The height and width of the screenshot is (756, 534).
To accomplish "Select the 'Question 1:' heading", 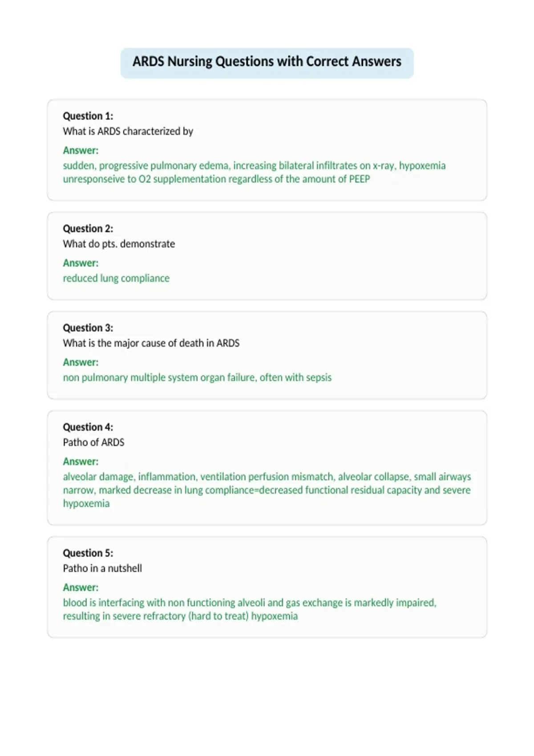I will pyautogui.click(x=88, y=116).
